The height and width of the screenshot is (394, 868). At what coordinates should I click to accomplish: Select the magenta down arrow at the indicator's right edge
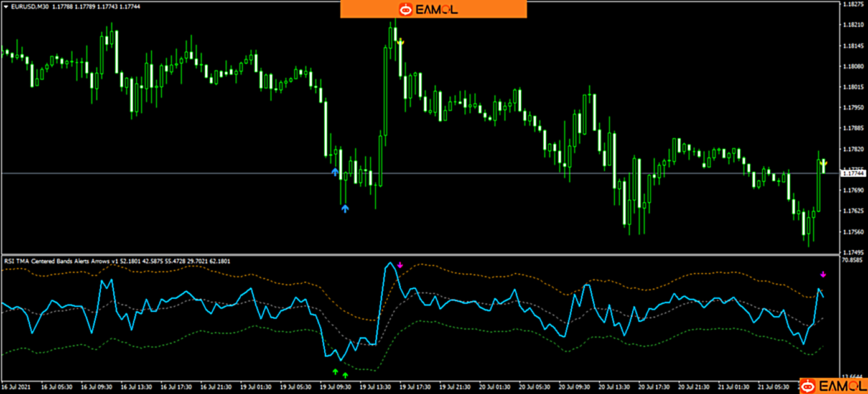(823, 274)
